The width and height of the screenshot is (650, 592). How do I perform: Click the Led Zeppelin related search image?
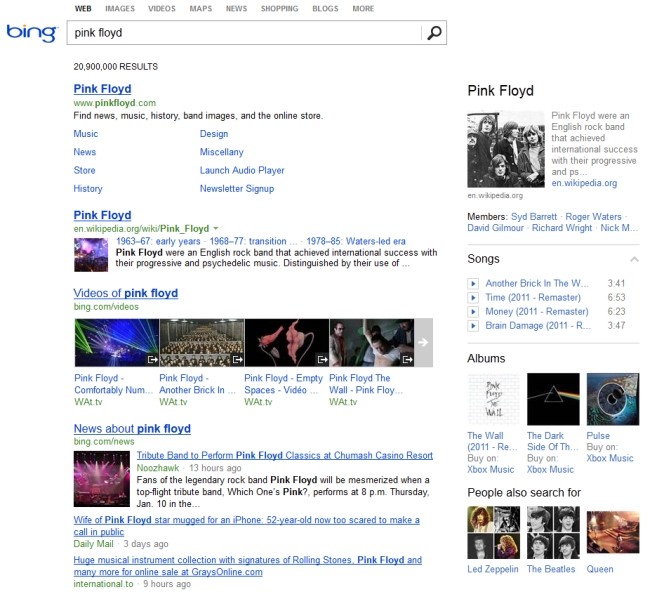[x=493, y=532]
